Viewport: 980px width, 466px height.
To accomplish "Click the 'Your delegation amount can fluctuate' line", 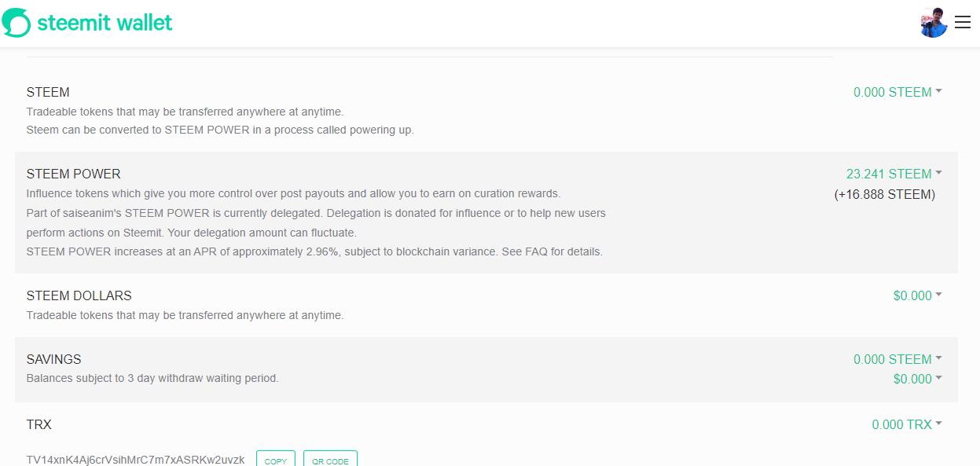I will pos(192,233).
